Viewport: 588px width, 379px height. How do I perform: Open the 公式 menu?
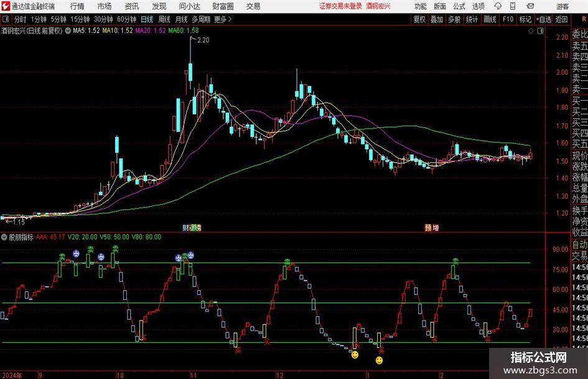(x=459, y=6)
